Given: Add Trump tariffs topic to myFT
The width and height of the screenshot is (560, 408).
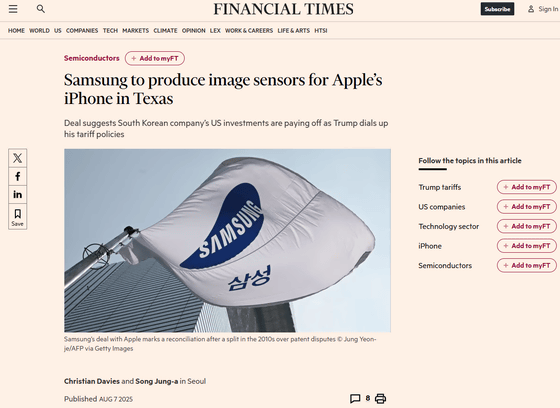Looking at the screenshot, I should pos(526,187).
